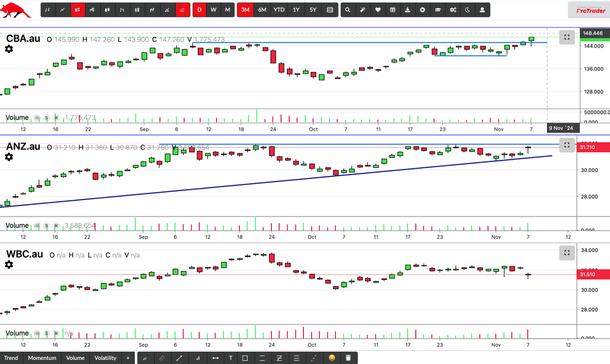This screenshot has height=364, width=610.
Task: Click the CBA.au symbol title
Action: click(23, 39)
